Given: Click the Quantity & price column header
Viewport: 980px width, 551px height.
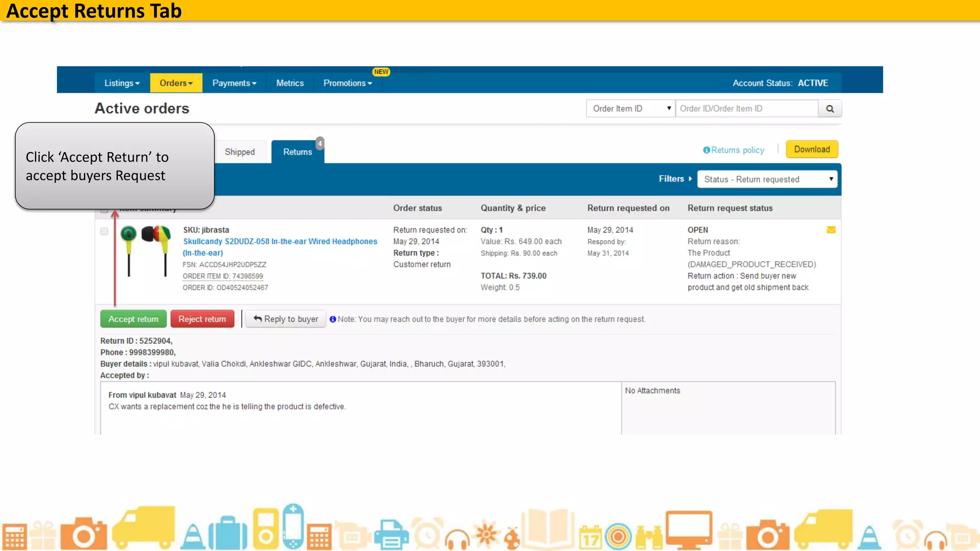Looking at the screenshot, I should point(513,208).
